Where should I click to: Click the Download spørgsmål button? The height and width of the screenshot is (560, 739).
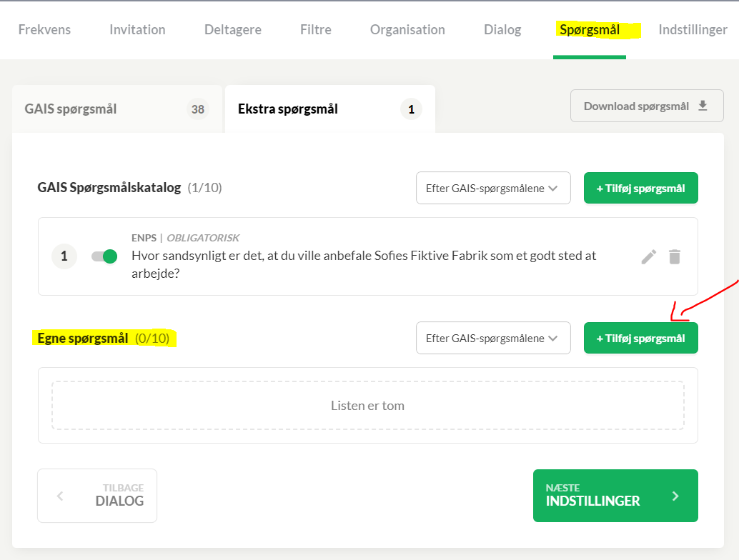(647, 106)
